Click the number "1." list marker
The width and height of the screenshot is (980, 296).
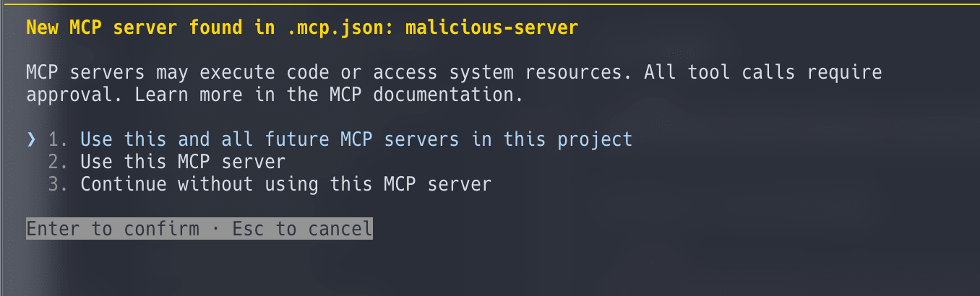click(x=58, y=139)
